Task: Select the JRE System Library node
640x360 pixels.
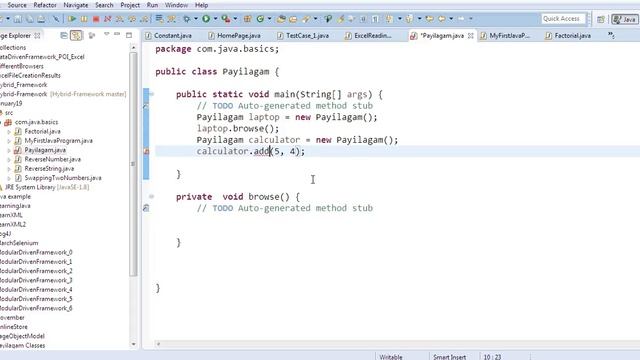Action: [x=47, y=187]
